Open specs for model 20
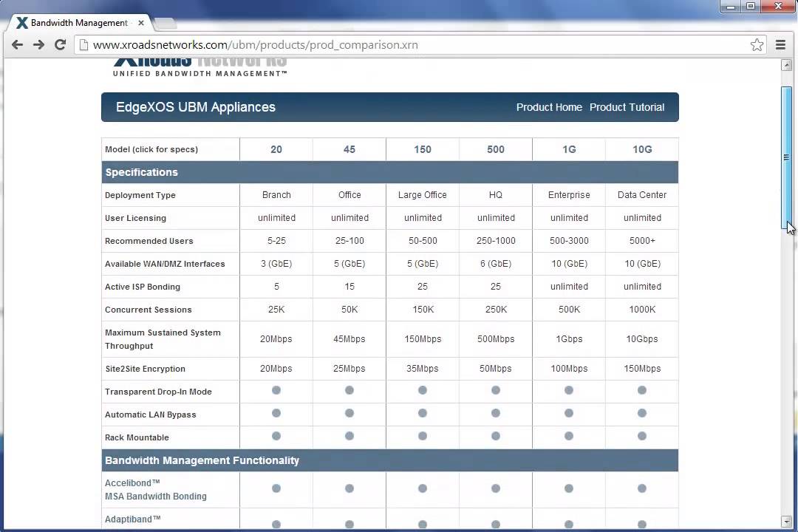 [276, 149]
